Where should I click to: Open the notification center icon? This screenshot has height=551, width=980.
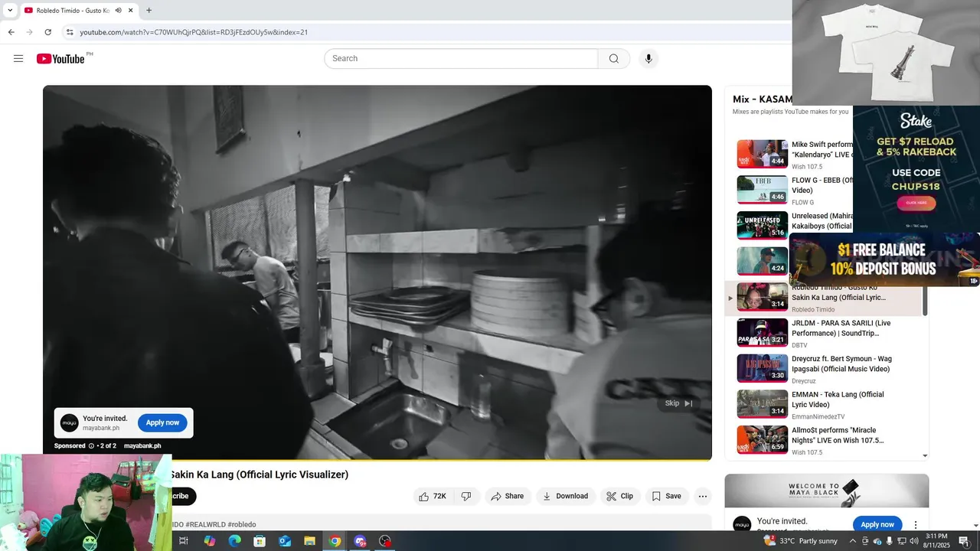[964, 541]
